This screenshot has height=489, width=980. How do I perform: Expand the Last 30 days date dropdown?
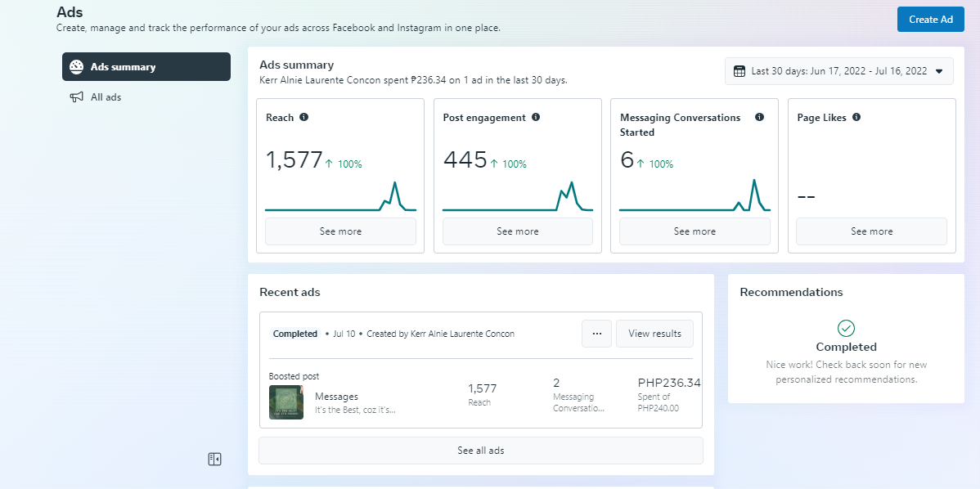pos(938,71)
